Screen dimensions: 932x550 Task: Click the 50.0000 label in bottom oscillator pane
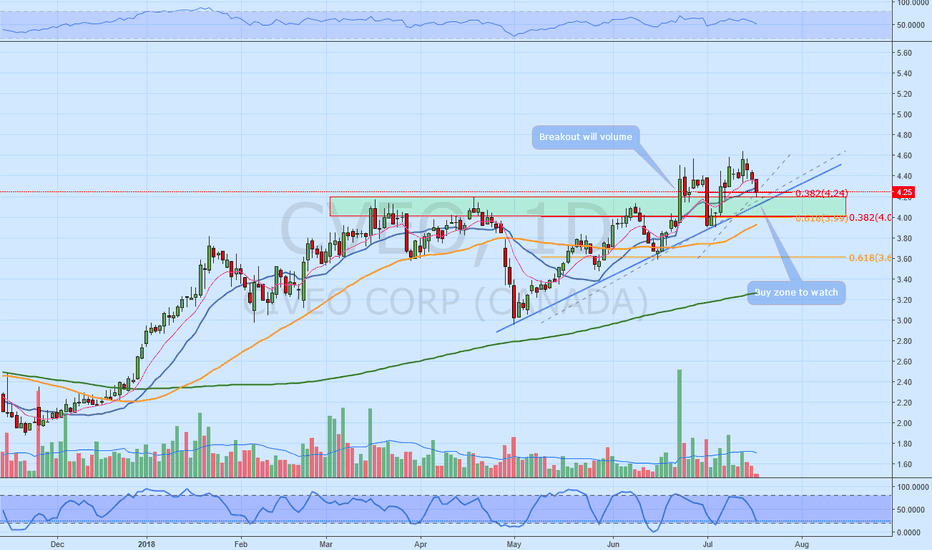tap(911, 510)
